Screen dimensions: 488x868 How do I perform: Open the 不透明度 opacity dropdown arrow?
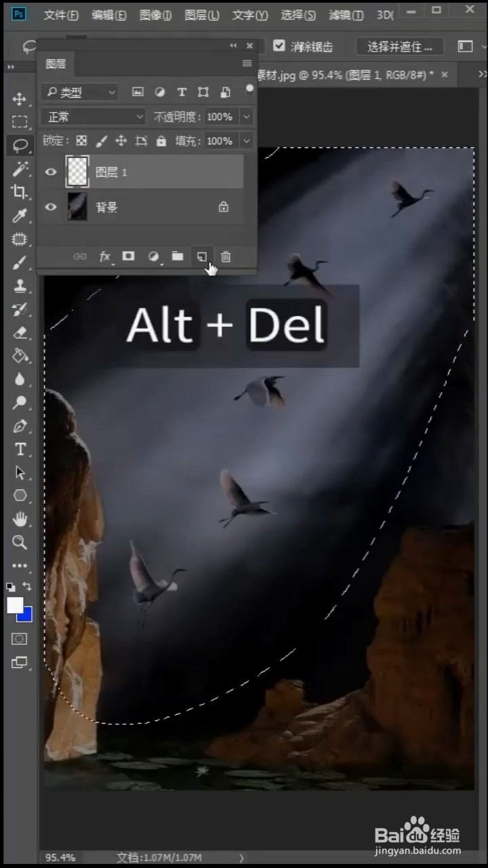[x=247, y=117]
